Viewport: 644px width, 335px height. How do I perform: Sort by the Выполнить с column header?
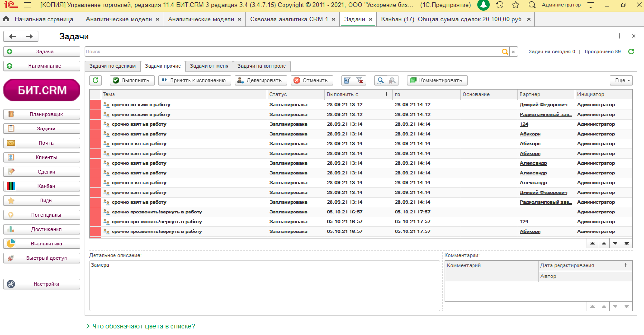pos(358,94)
